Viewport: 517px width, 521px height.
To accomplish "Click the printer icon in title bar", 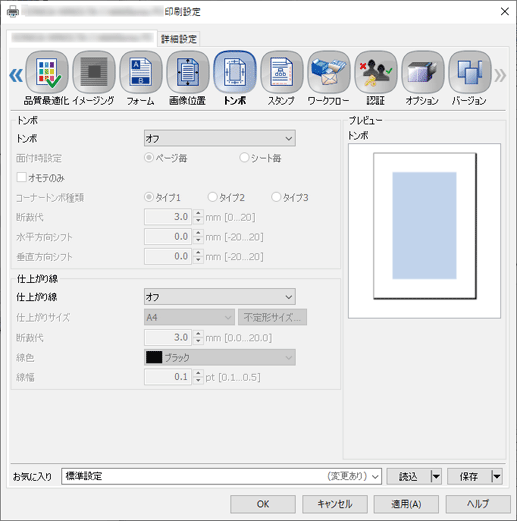I will pyautogui.click(x=13, y=12).
